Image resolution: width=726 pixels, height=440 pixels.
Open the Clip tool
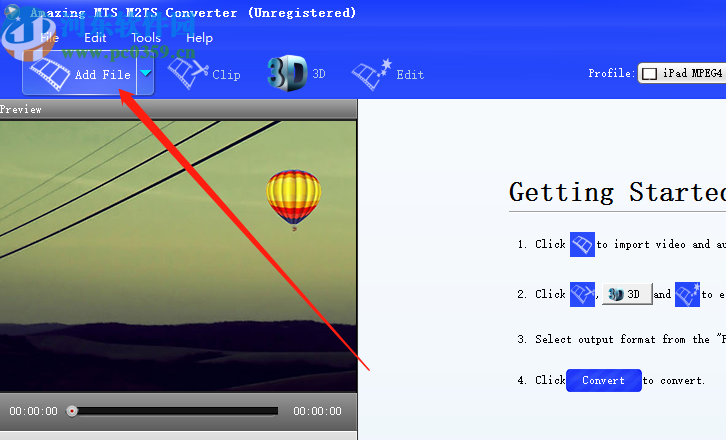[x=204, y=74]
